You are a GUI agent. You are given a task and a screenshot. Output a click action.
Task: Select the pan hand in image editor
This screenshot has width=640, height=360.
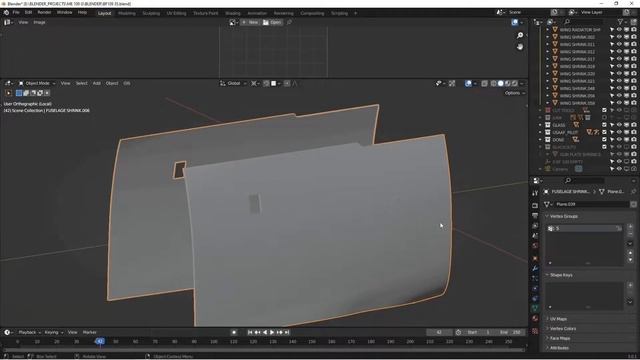520,47
